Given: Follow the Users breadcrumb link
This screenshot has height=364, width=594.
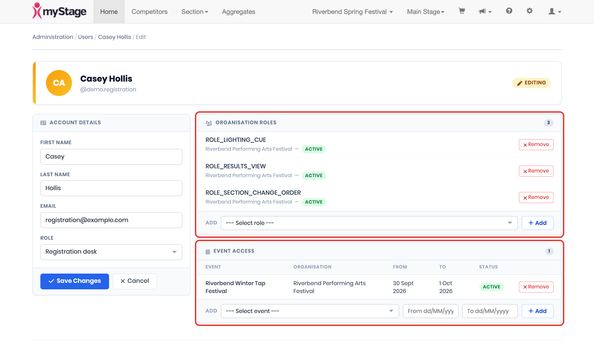Looking at the screenshot, I should [85, 37].
